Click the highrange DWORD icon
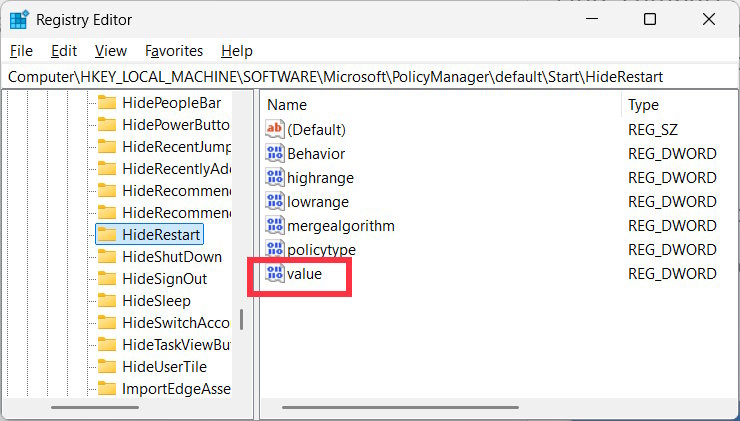The width and height of the screenshot is (740, 421). [x=275, y=177]
